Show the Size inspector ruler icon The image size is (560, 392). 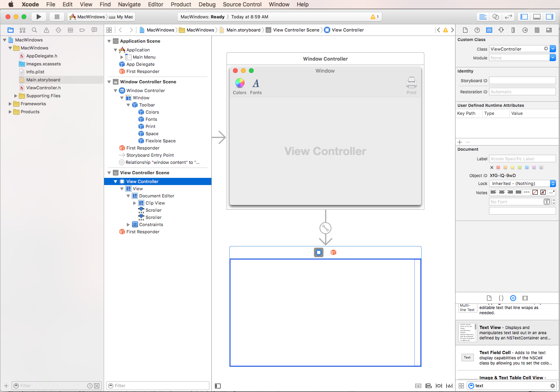tap(513, 30)
